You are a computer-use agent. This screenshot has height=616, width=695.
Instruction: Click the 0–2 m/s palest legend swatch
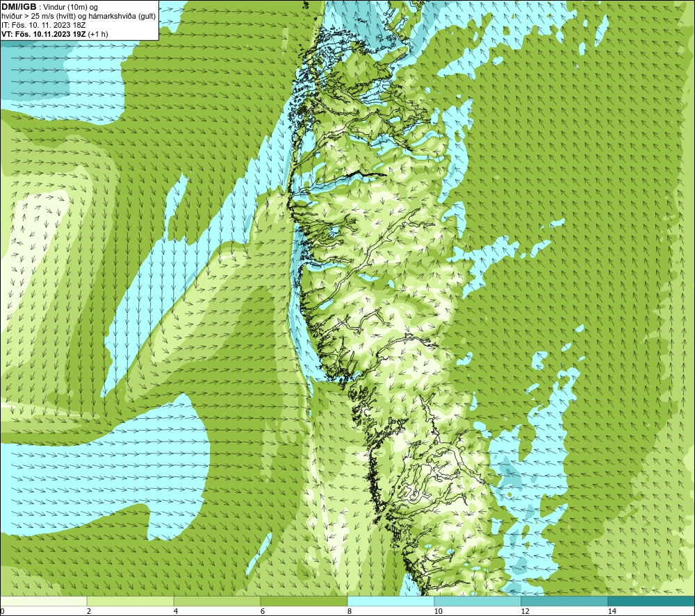click(x=43, y=601)
